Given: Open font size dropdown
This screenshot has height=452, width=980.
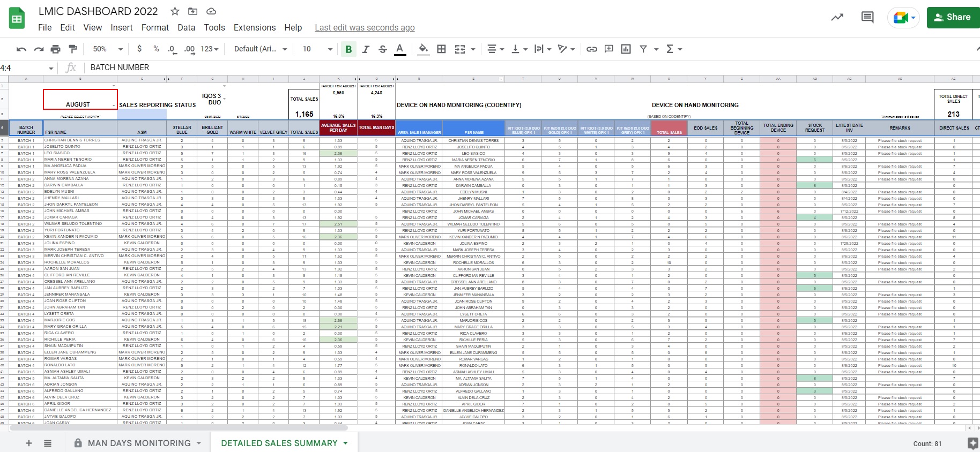Looking at the screenshot, I should (x=317, y=49).
